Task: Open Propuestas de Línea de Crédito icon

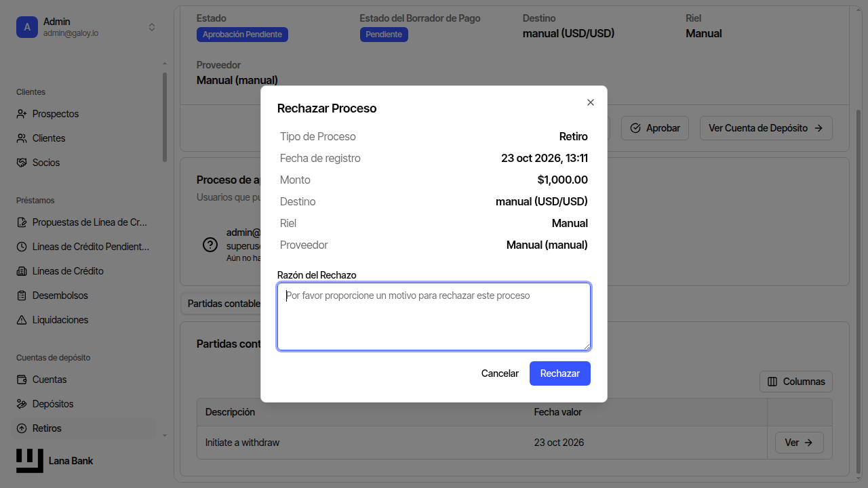Action: coord(22,222)
